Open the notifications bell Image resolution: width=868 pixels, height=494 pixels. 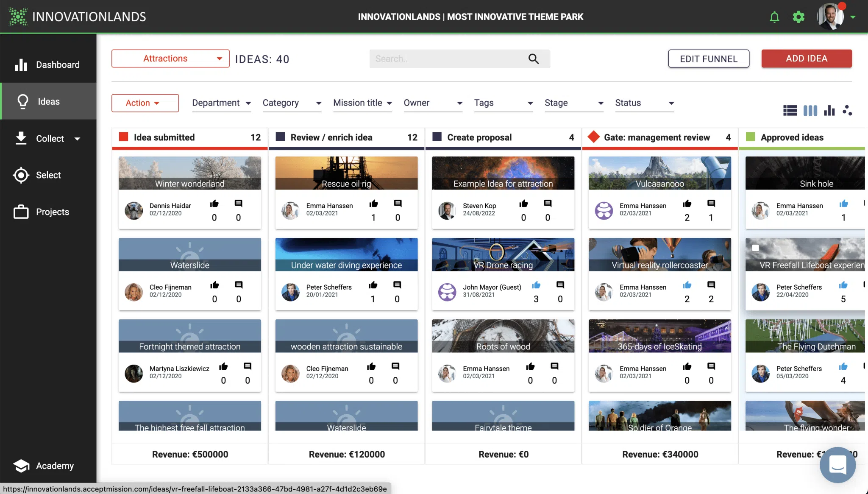coord(774,17)
